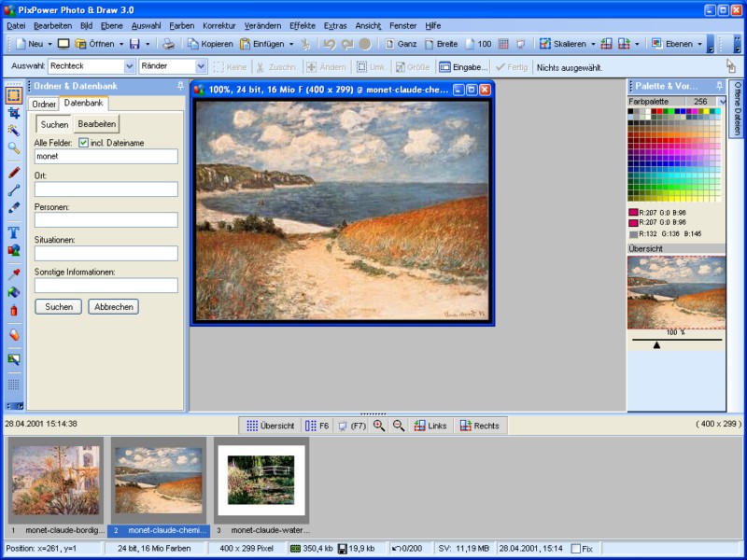Select the red spray can tool
This screenshot has height=560, width=747.
point(14,311)
